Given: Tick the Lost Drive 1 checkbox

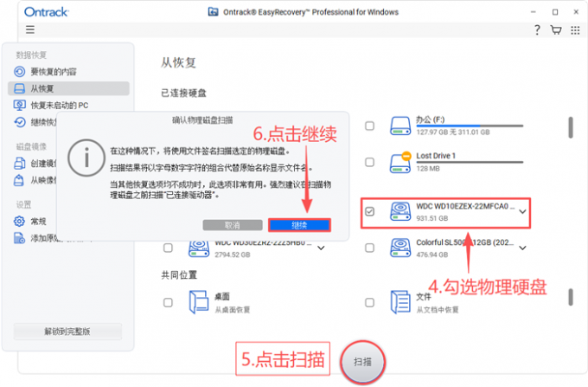Looking at the screenshot, I should pos(370,162).
